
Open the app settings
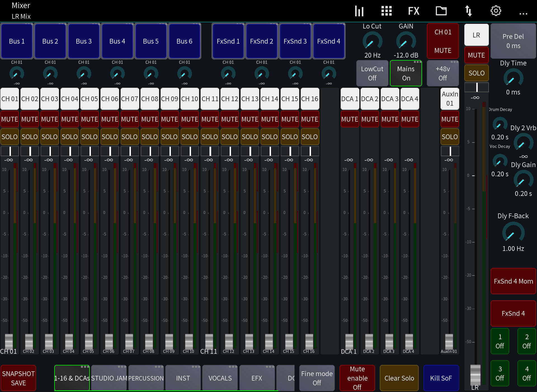point(496,11)
